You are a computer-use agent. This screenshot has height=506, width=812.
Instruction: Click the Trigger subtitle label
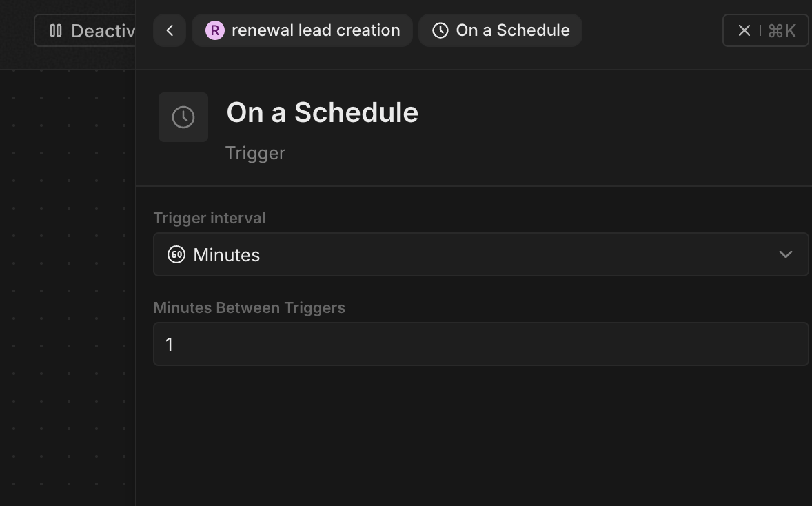[x=255, y=153]
